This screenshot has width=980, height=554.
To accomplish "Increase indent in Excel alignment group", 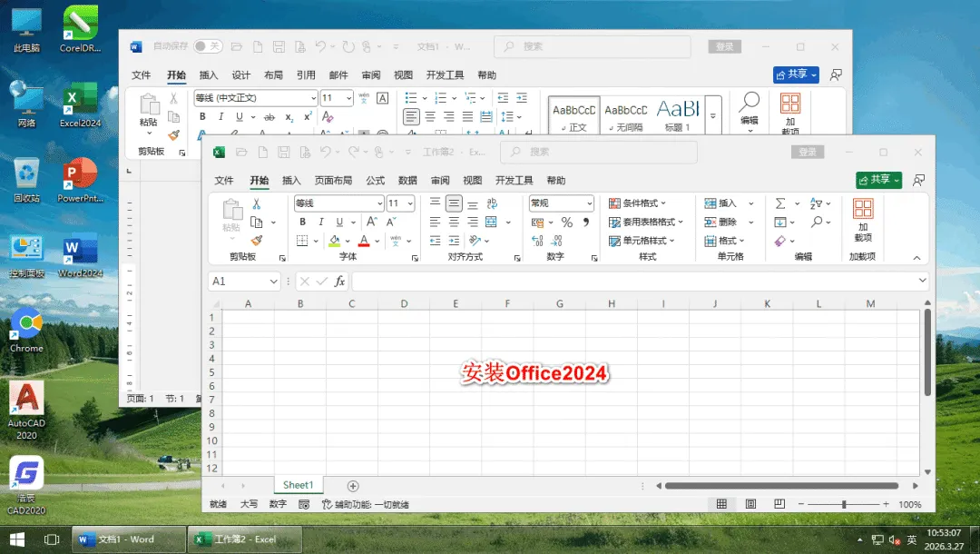I will (455, 241).
